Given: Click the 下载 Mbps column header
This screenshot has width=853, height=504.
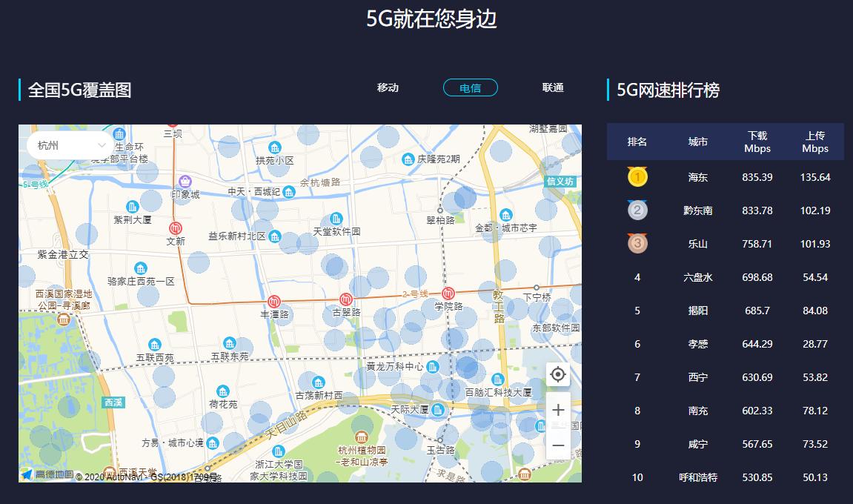Looking at the screenshot, I should click(757, 142).
